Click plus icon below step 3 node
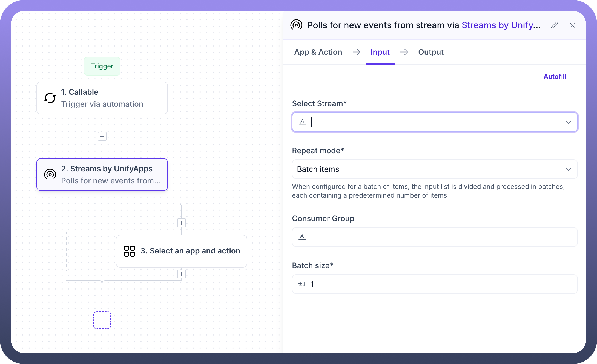Viewport: 597px width, 364px height. 182,274
